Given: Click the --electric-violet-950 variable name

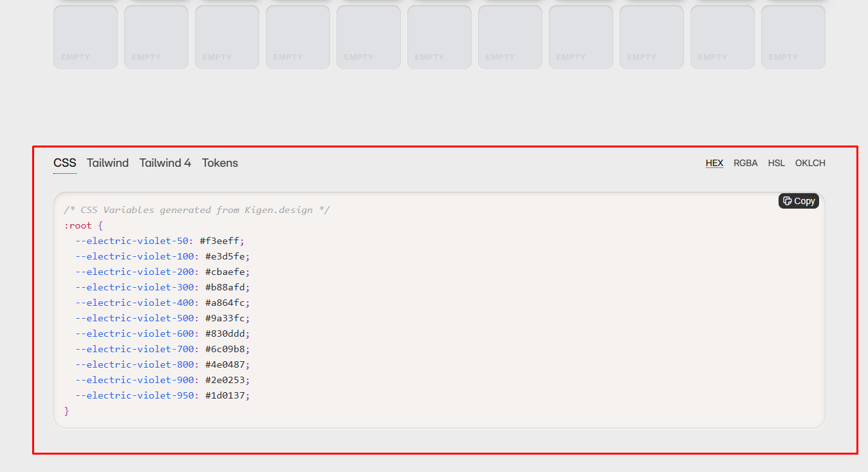Looking at the screenshot, I should (x=134, y=395).
